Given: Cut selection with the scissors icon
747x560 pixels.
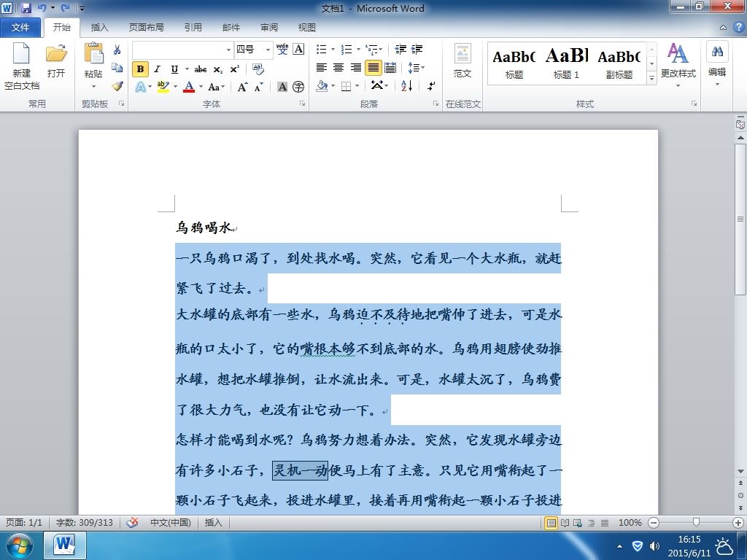Looking at the screenshot, I should click(117, 50).
